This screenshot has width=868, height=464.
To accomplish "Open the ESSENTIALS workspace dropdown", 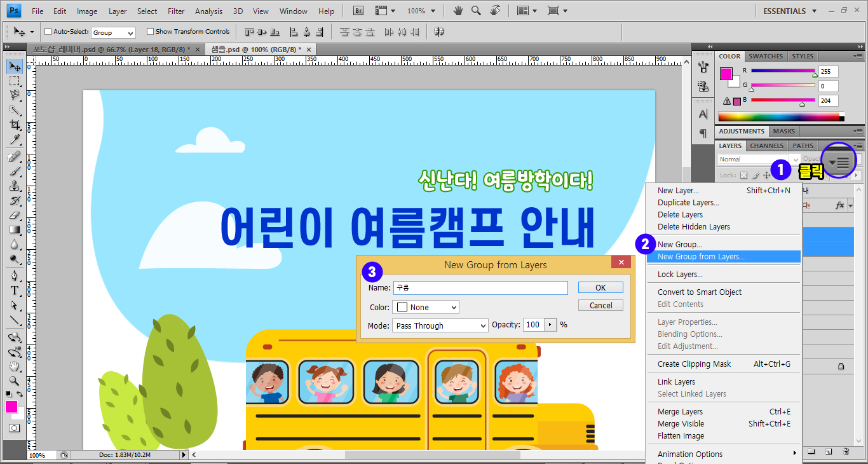I will tap(789, 11).
